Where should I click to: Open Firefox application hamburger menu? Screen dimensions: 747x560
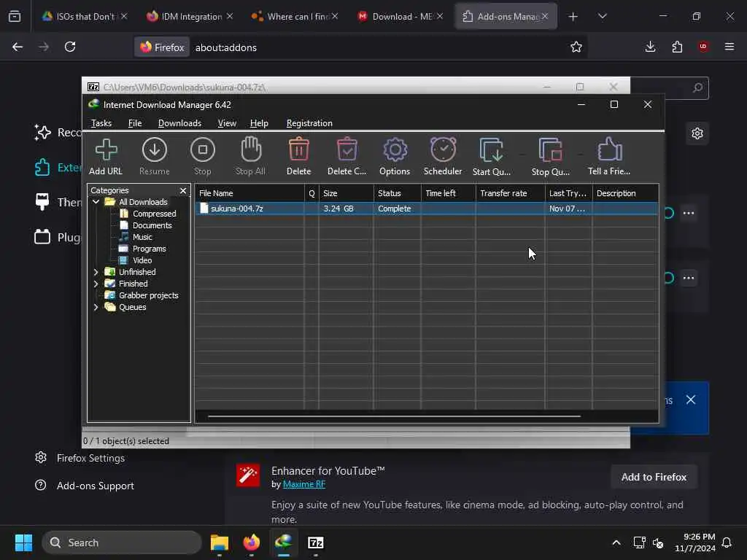pyautogui.click(x=729, y=47)
